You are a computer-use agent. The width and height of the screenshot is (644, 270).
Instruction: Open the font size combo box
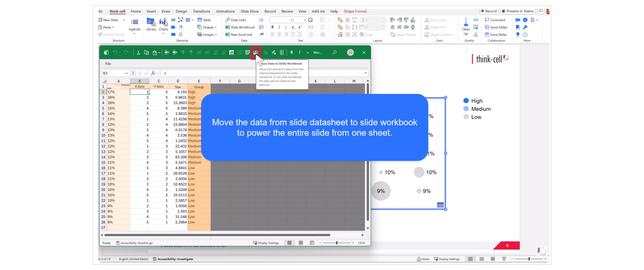[x=300, y=20]
